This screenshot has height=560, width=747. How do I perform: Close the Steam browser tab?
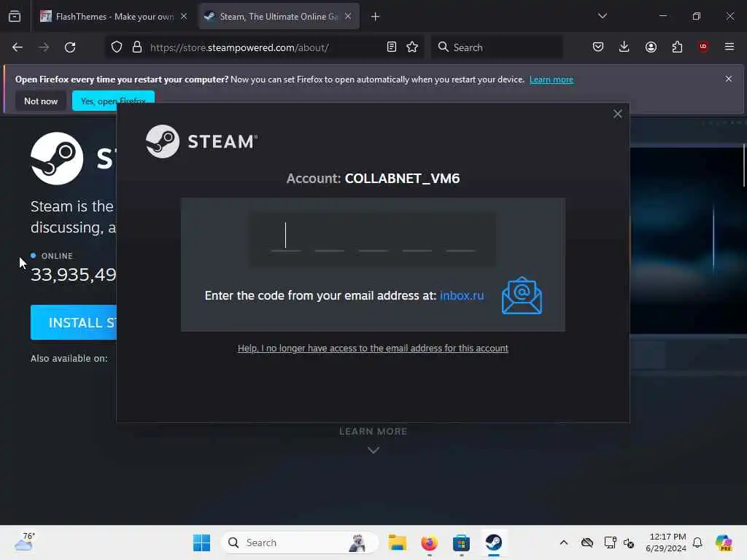348,17
